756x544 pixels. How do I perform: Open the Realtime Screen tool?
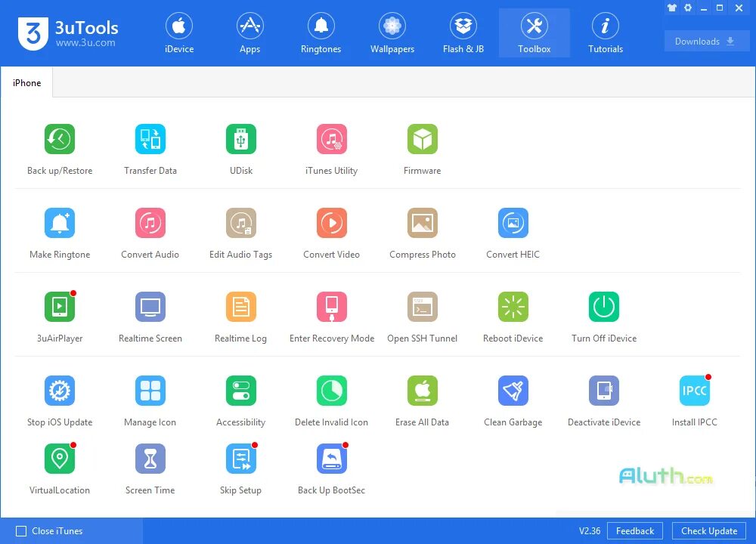pyautogui.click(x=150, y=307)
